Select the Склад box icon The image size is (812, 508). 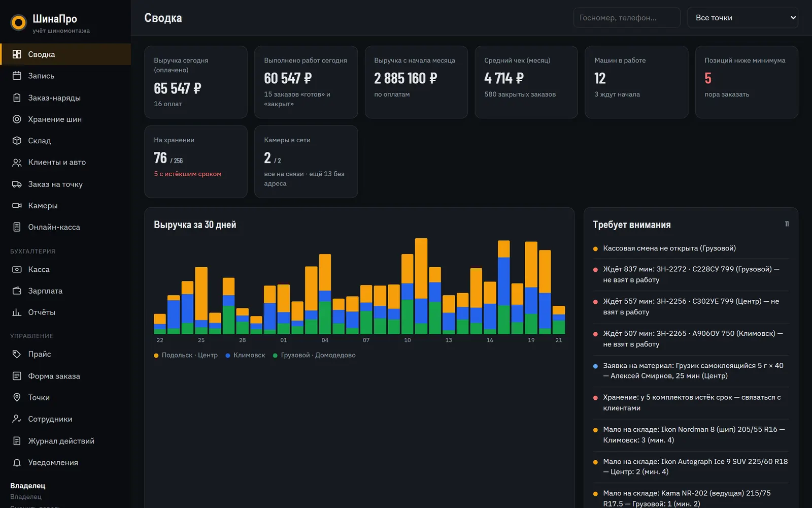point(17,141)
